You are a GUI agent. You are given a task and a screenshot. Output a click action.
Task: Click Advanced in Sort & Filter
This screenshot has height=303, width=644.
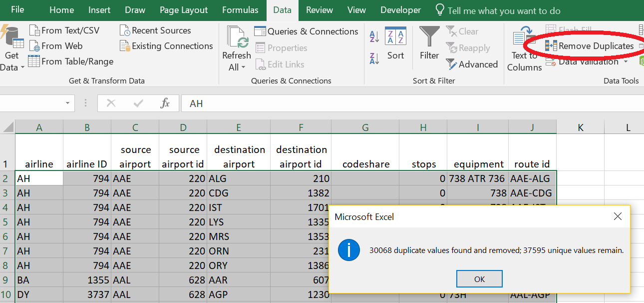[x=472, y=64]
